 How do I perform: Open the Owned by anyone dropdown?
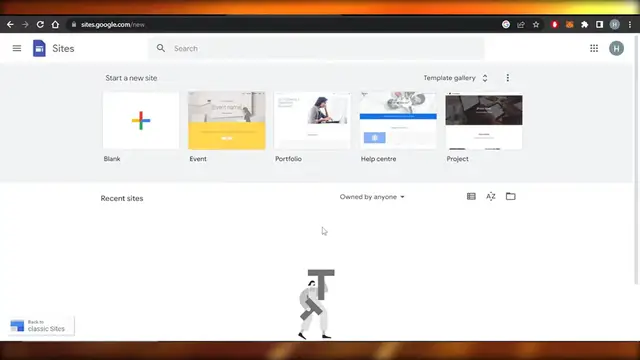(x=372, y=197)
